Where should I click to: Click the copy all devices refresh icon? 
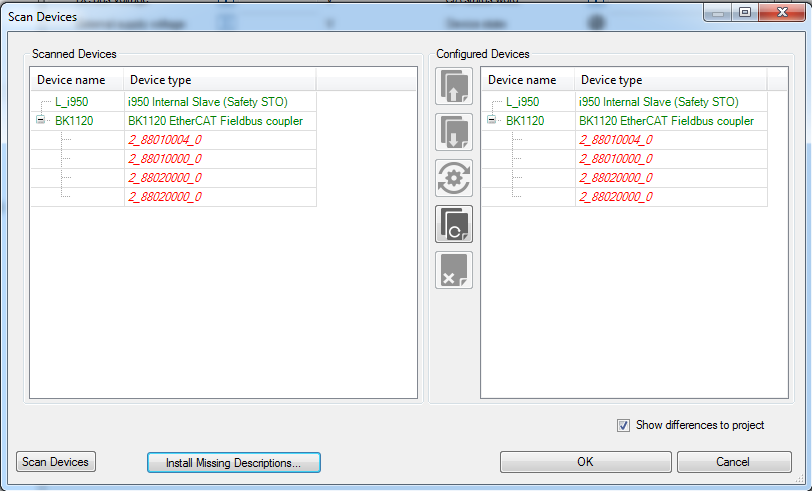click(x=454, y=224)
